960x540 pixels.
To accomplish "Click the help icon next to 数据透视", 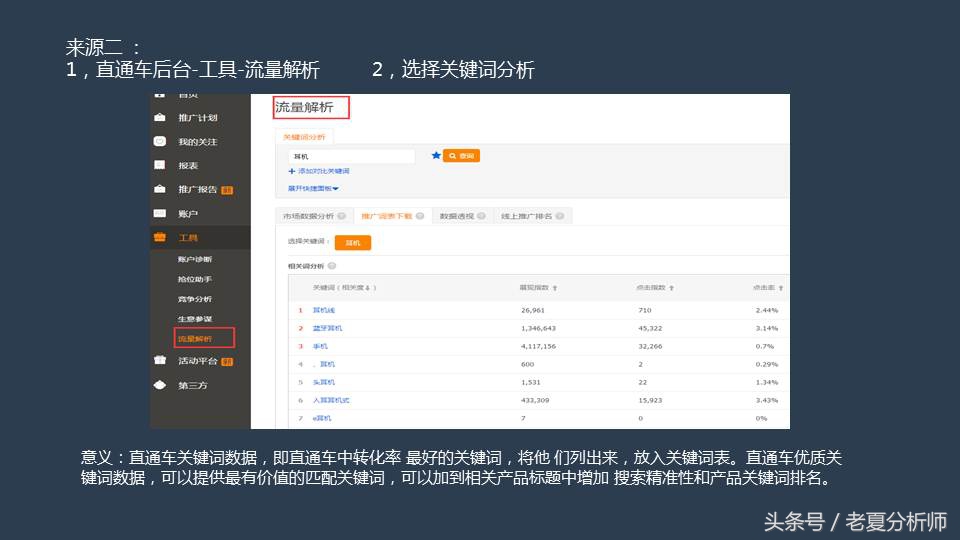I will point(481,216).
